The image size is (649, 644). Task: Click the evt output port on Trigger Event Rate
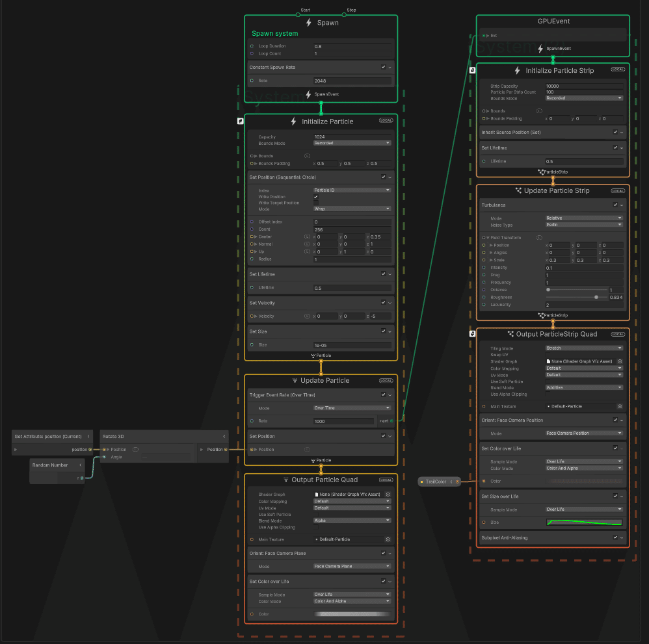tap(391, 421)
